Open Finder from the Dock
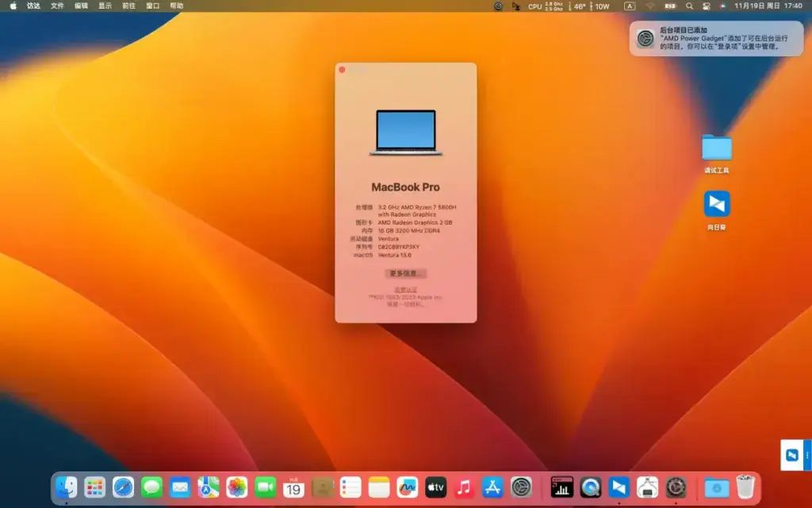 coord(67,487)
